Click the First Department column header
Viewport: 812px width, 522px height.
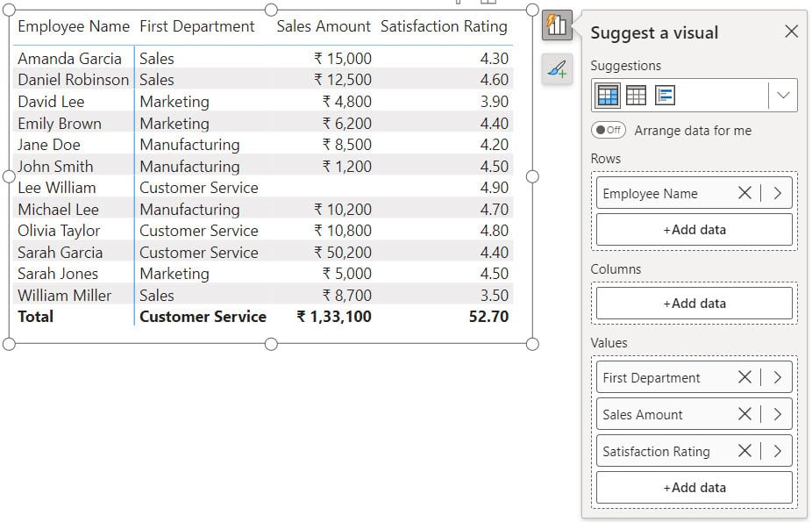196,26
